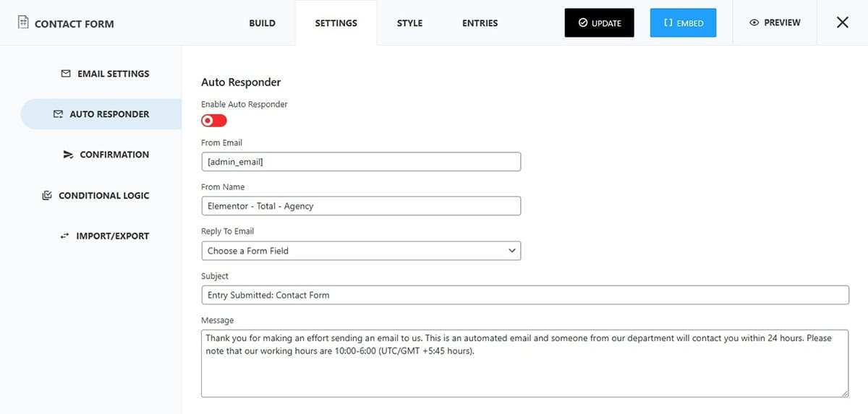Switch to the Style tab
The width and height of the screenshot is (868, 414).
(x=410, y=23)
